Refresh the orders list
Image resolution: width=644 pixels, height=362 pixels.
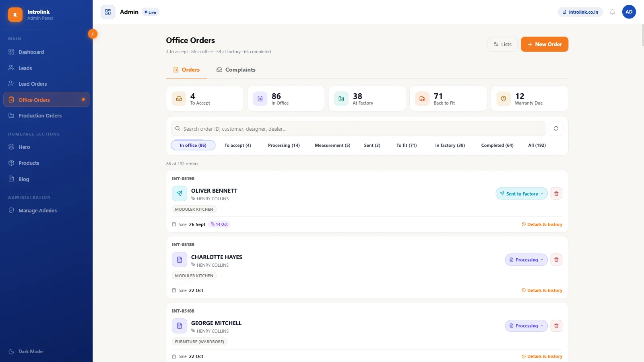[556, 129]
